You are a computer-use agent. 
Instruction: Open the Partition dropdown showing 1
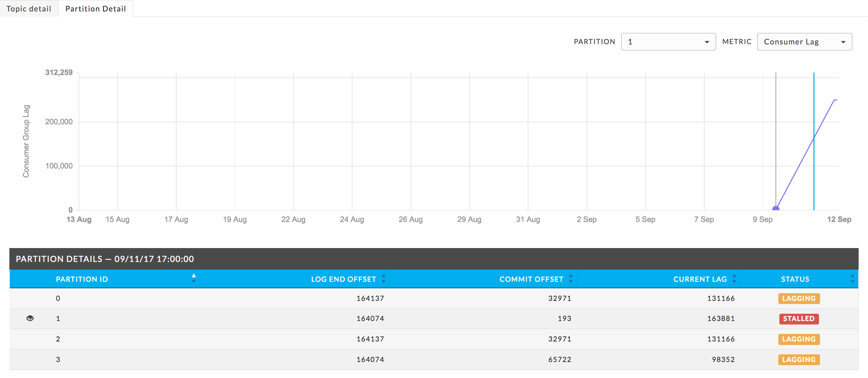pos(668,42)
